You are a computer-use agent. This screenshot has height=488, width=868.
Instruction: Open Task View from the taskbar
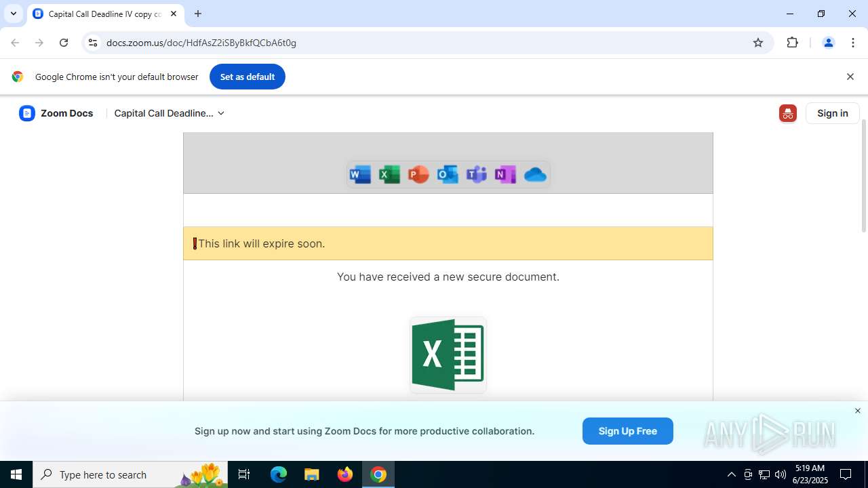[244, 474]
